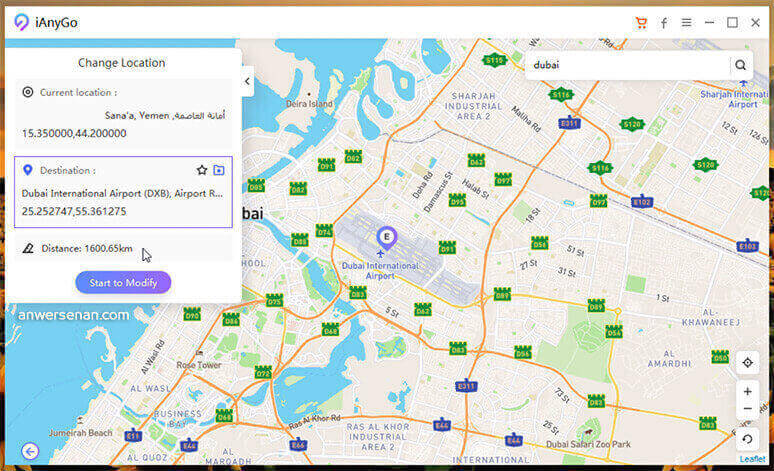Click the D74 road shield
Viewport: 774px width, 471px height.
(x=324, y=231)
